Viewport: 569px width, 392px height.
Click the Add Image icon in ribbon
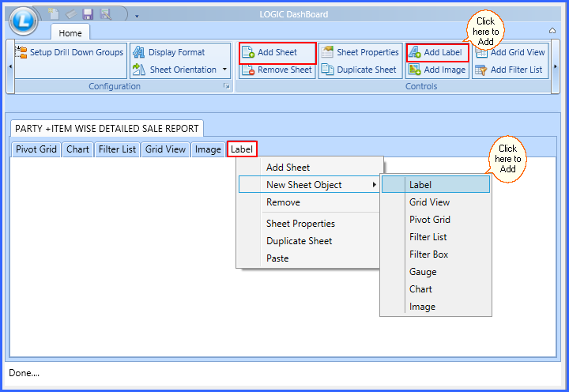[x=415, y=70]
